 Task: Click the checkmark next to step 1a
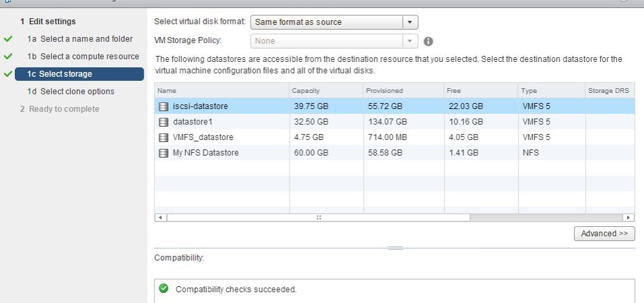pos(8,39)
